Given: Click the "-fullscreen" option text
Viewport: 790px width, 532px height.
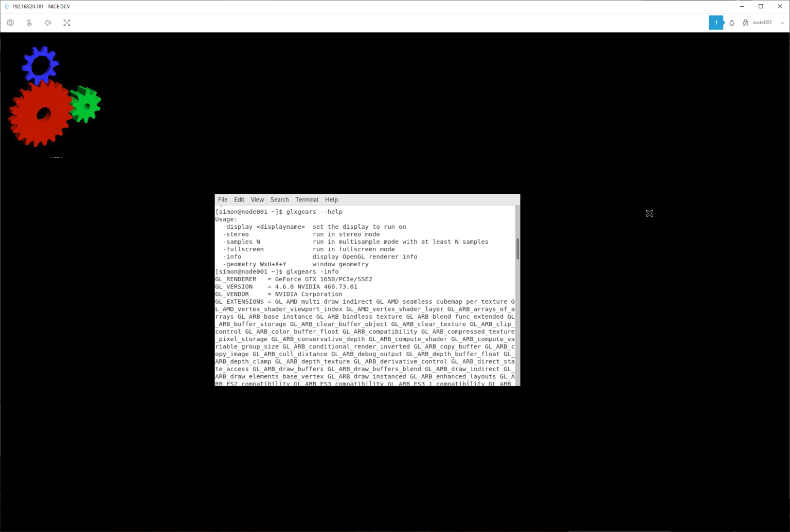Looking at the screenshot, I should [243, 249].
